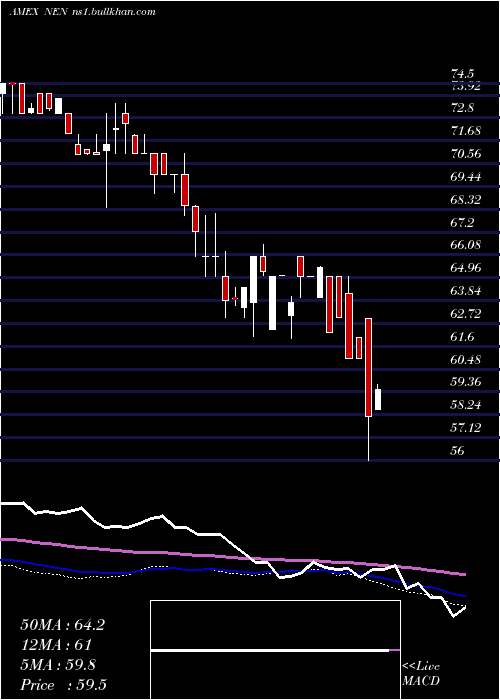Select the 61.6 price axis label

tap(462, 337)
